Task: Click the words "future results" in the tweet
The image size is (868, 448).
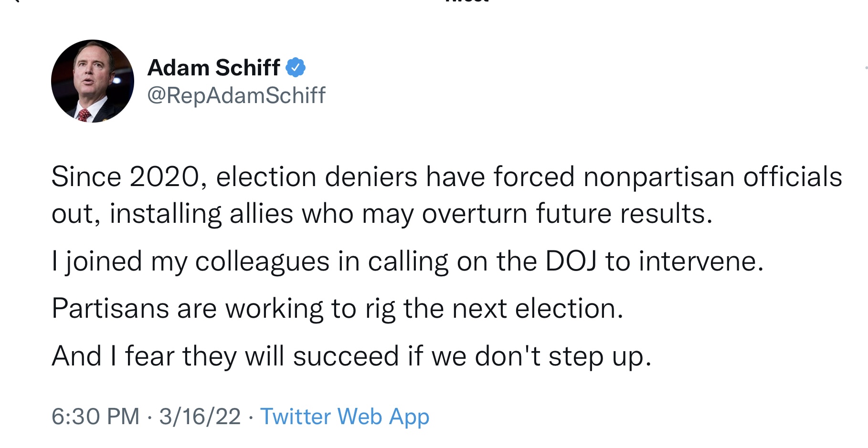Action: (x=624, y=214)
